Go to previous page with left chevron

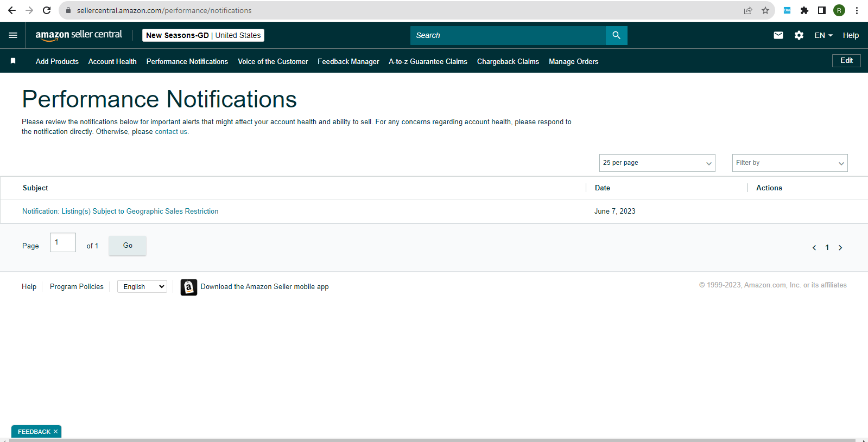(814, 248)
